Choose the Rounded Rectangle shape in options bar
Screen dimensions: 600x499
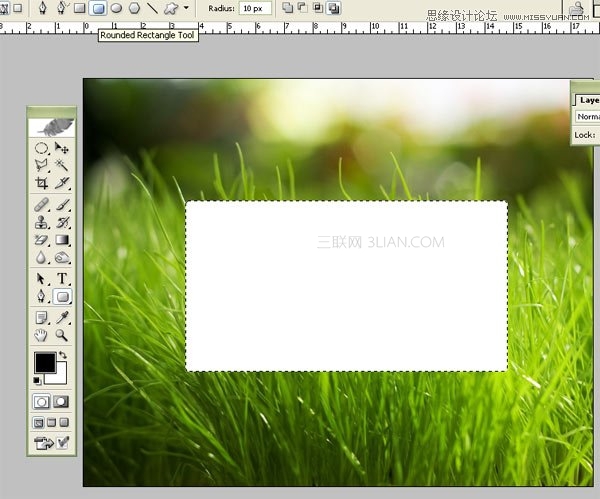[98, 8]
